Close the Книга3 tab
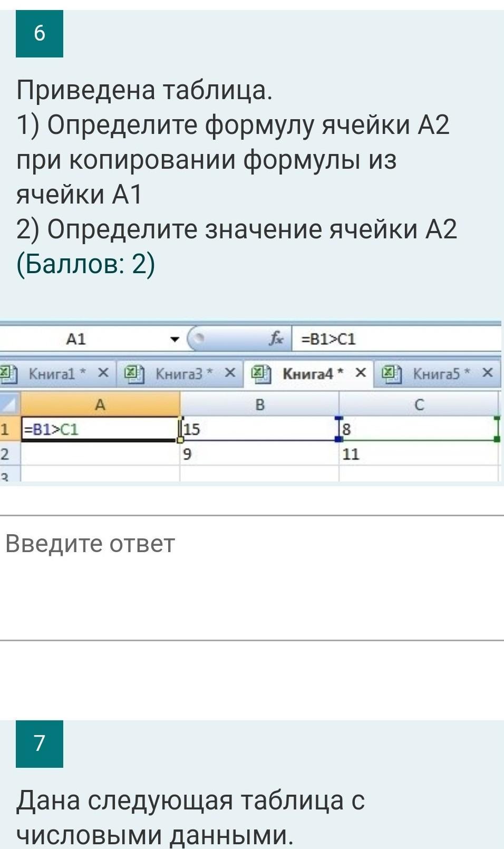504x849 pixels. pyautogui.click(x=230, y=373)
